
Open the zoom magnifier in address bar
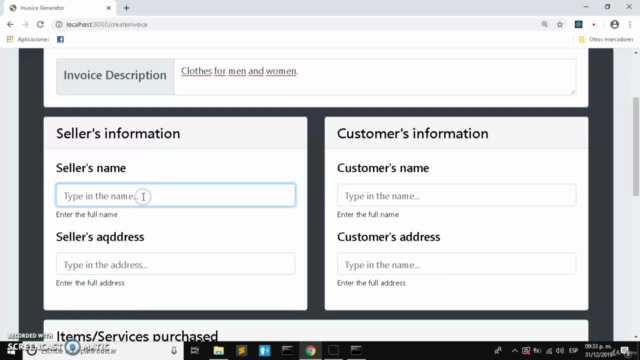[544, 24]
